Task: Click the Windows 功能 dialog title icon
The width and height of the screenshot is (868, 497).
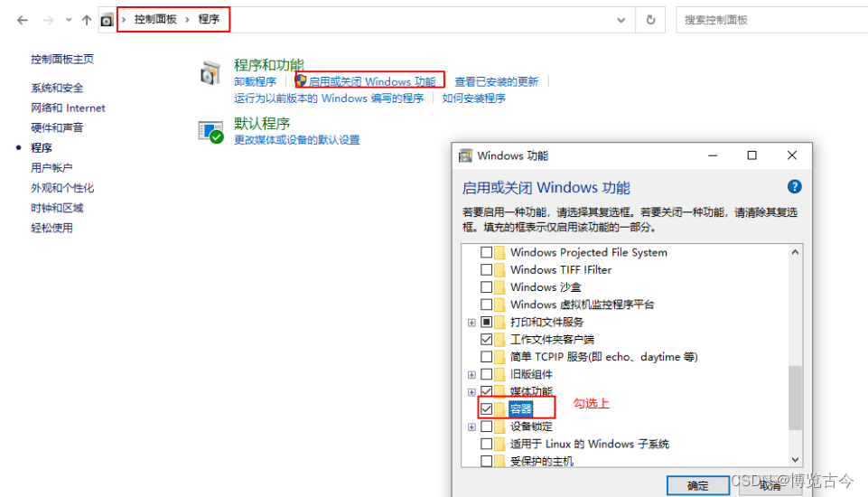Action: (465, 155)
